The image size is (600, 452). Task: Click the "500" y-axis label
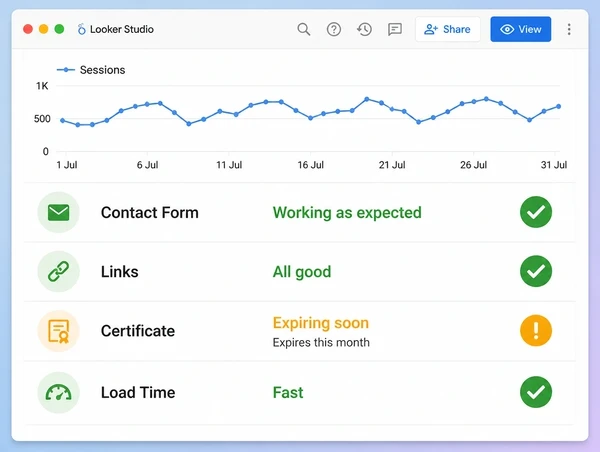42,119
